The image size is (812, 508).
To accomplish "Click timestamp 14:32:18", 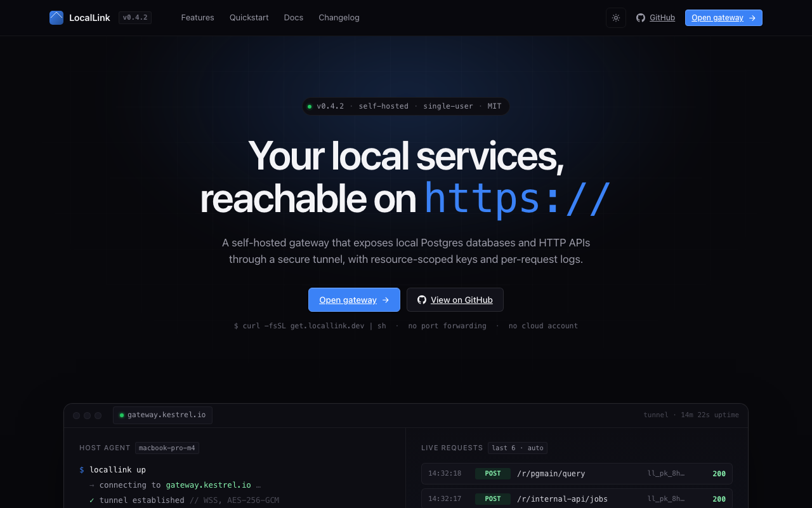I will [x=445, y=474].
